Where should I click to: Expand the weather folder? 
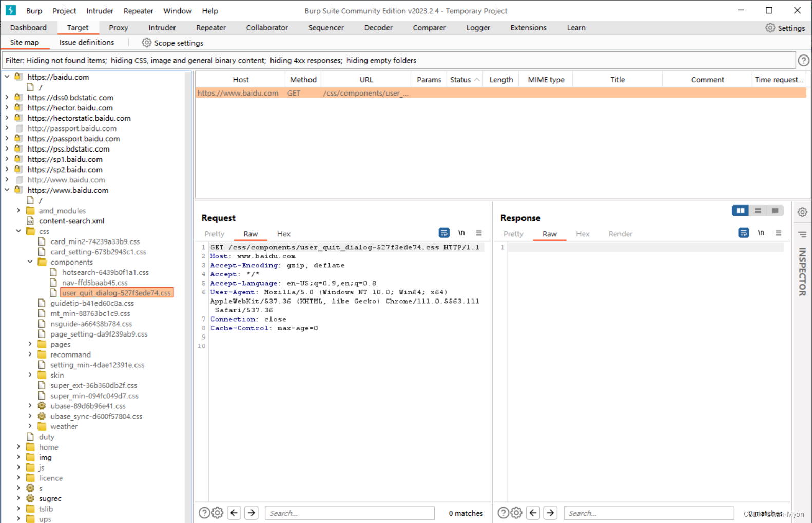(x=30, y=426)
